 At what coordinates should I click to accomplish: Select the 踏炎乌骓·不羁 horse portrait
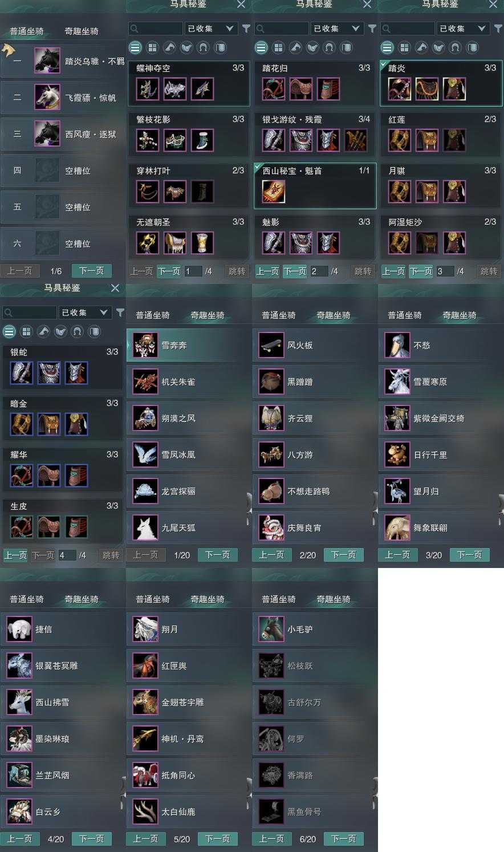(x=47, y=61)
